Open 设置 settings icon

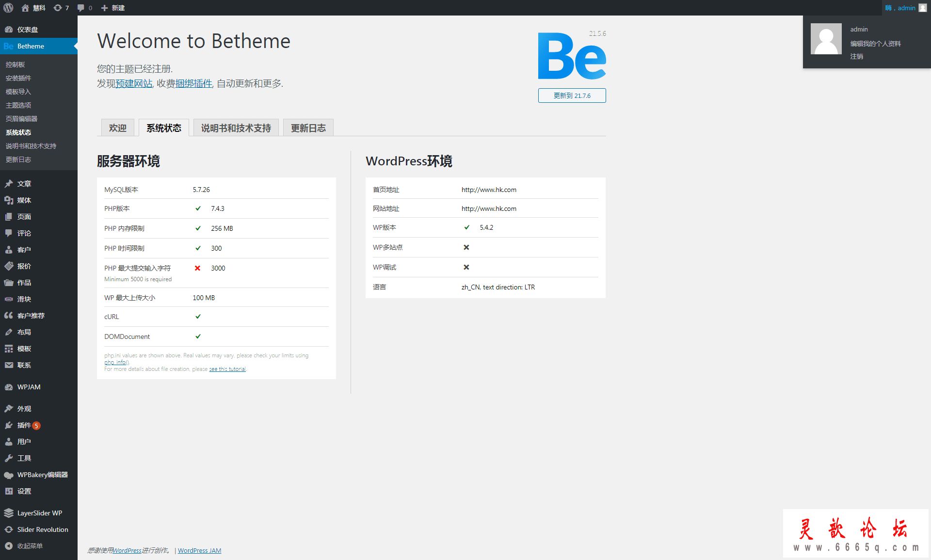click(x=9, y=491)
